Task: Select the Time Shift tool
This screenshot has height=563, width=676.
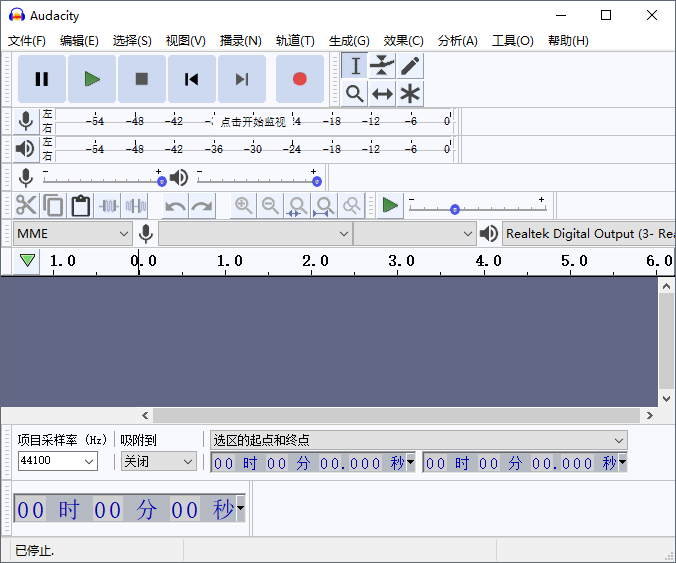Action: [x=382, y=94]
